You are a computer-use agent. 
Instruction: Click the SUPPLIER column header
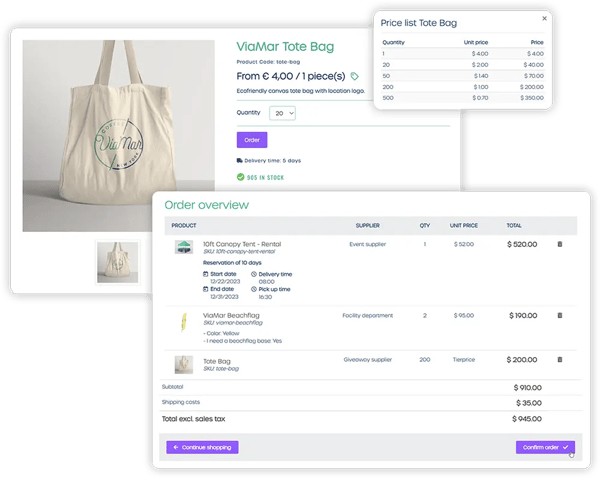click(x=368, y=225)
